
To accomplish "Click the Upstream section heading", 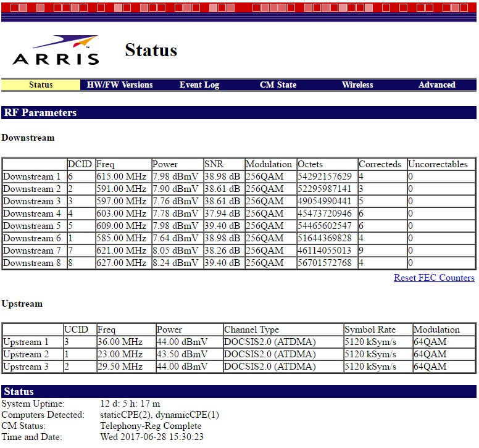I will coord(22,304).
